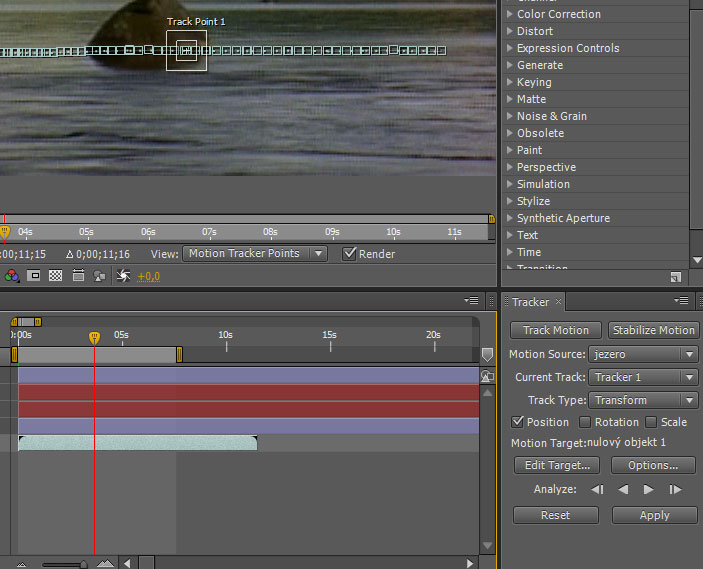The height and width of the screenshot is (569, 703).
Task: Open the Track Type dropdown
Action: point(643,400)
